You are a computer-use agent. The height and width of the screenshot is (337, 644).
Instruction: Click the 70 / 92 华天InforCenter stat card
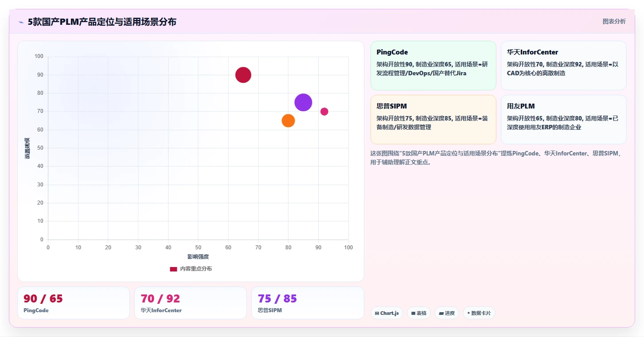pos(191,303)
